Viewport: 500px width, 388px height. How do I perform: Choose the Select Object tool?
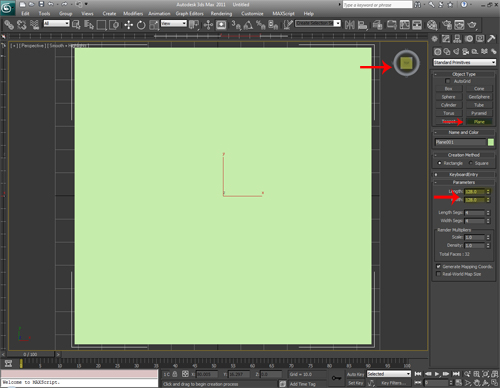[x=76, y=25]
